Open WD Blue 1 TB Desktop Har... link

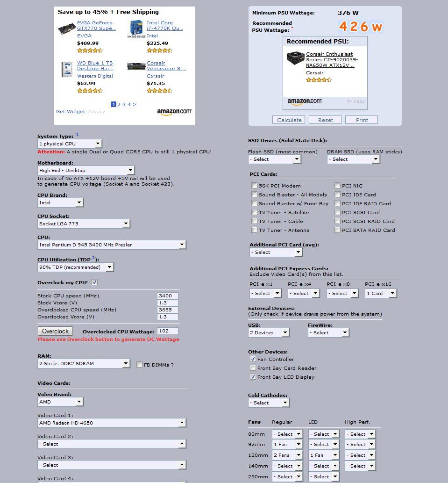(95, 65)
